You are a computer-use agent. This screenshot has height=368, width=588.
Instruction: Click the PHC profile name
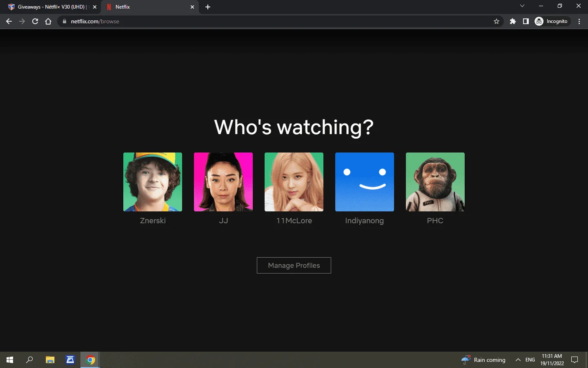435,221
